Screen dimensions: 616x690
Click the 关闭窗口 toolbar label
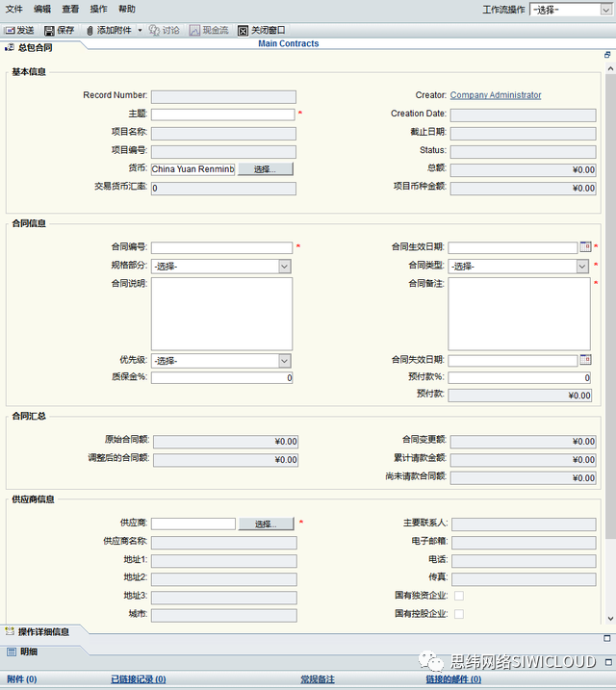(268, 31)
